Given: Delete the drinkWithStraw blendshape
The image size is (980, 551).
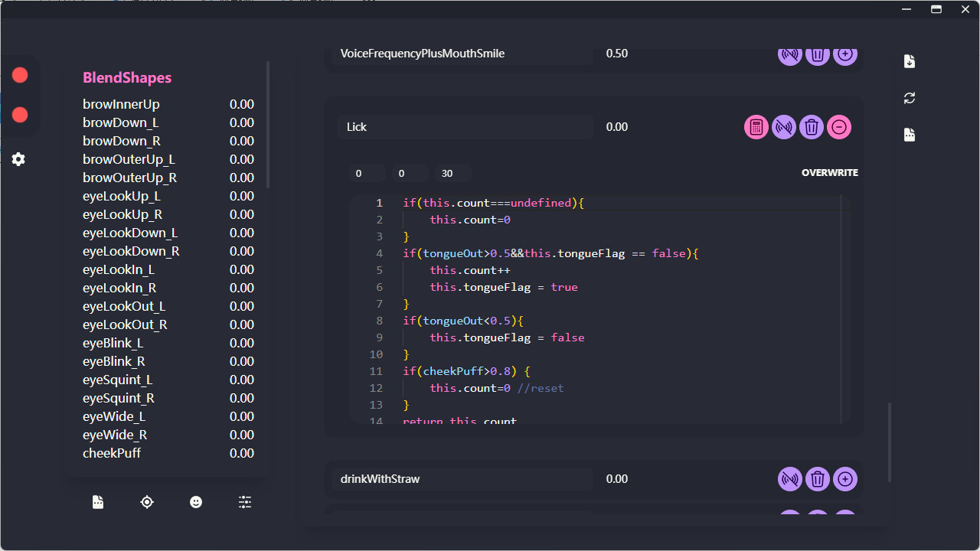Looking at the screenshot, I should [818, 479].
